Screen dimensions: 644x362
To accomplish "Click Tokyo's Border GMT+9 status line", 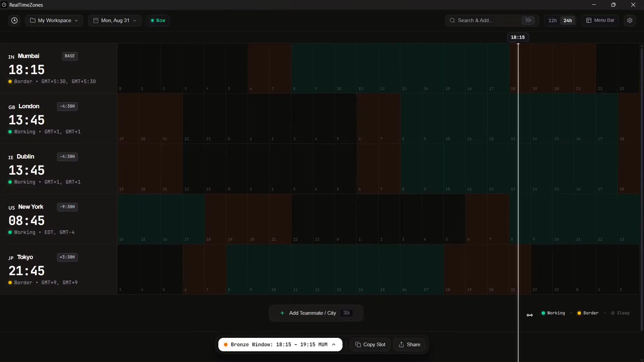I will (x=43, y=283).
